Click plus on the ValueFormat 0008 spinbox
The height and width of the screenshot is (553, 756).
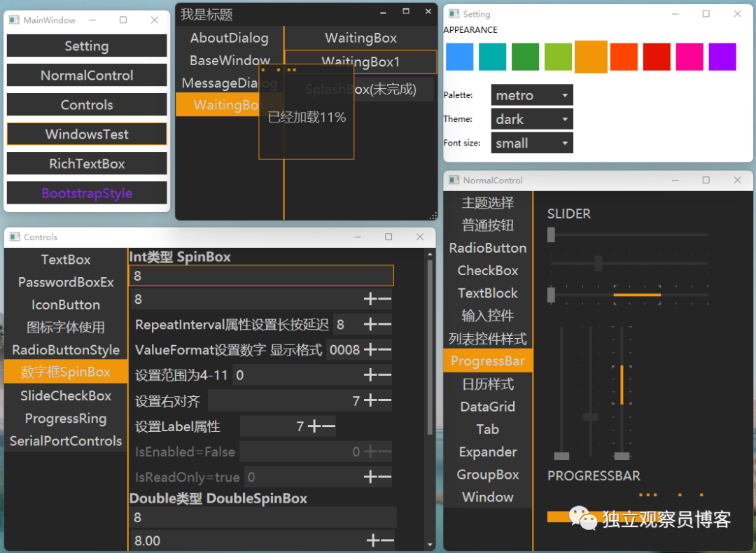[370, 349]
